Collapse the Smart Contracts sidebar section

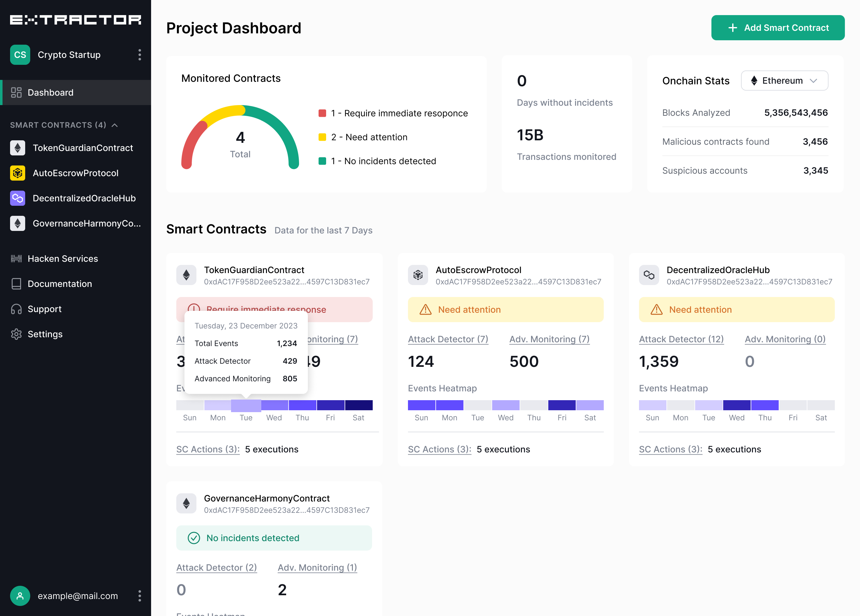pyautogui.click(x=115, y=125)
